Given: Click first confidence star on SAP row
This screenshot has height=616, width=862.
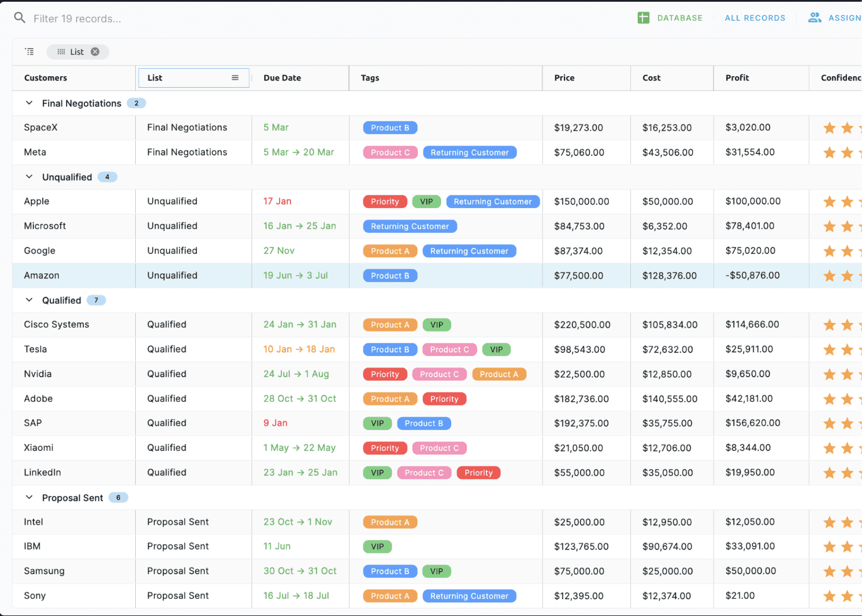Looking at the screenshot, I should 830,424.
